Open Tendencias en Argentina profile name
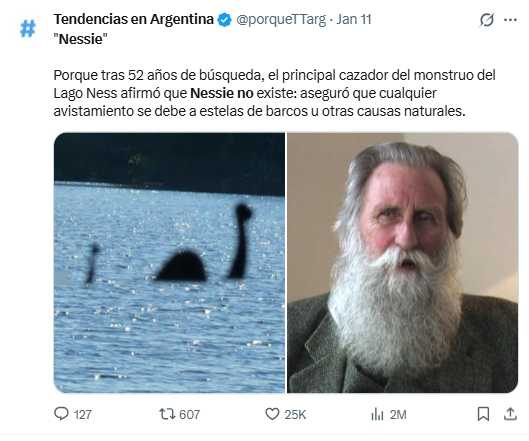 134,20
